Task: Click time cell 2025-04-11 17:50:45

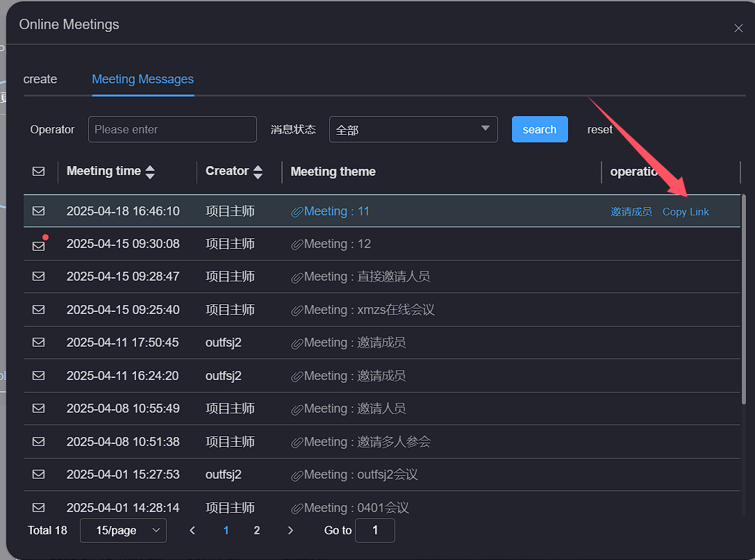Action: pyautogui.click(x=122, y=343)
